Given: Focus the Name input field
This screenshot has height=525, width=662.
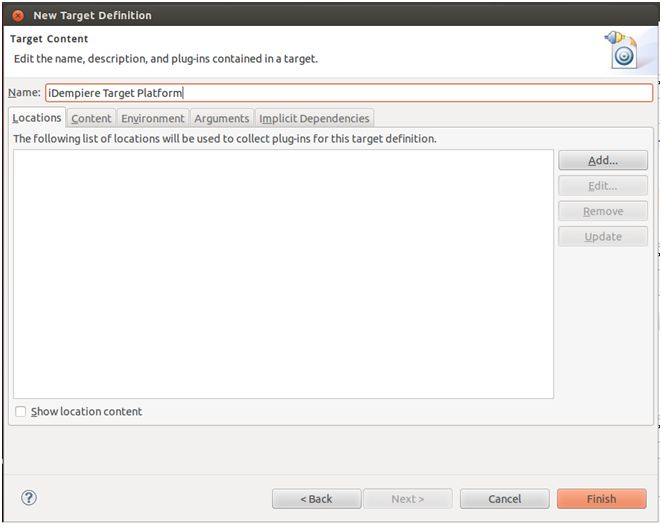Looking at the screenshot, I should (349, 93).
